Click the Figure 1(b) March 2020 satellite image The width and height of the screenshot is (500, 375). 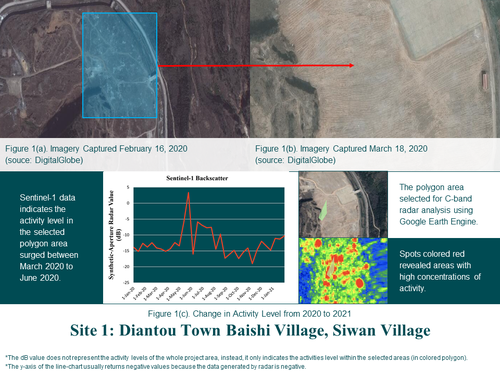pyautogui.click(x=375, y=69)
